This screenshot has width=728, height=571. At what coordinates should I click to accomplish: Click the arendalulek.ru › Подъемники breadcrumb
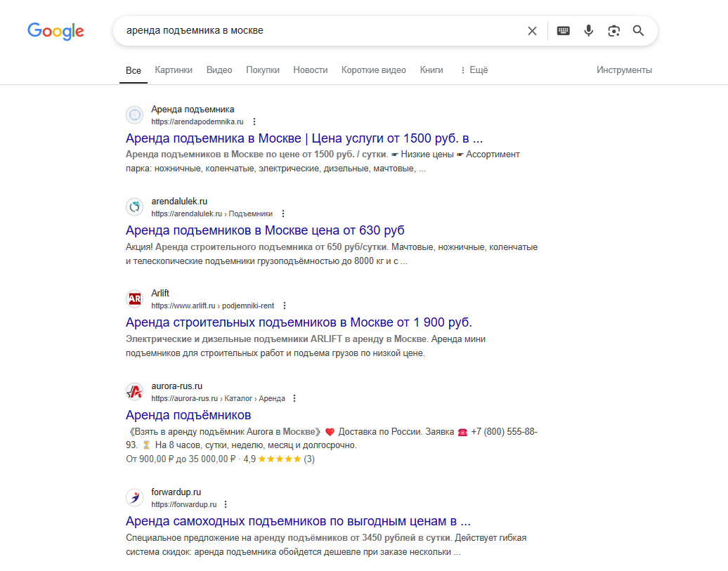tap(212, 214)
